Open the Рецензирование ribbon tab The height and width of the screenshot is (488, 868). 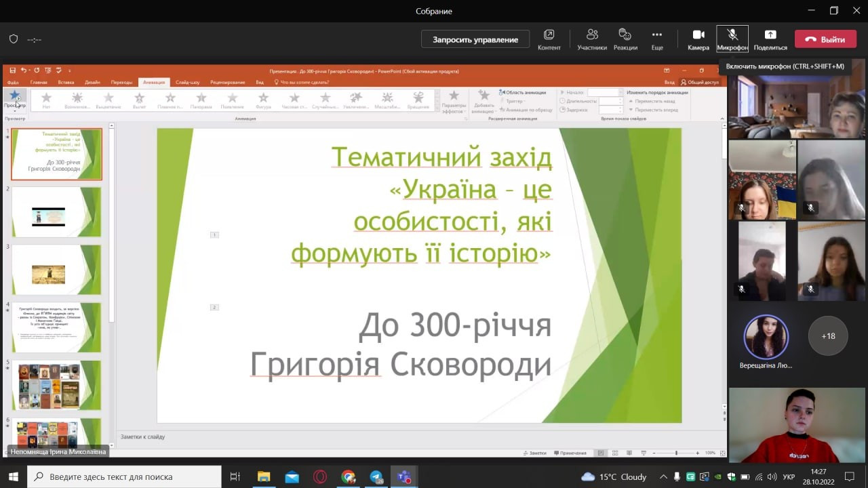click(x=228, y=82)
